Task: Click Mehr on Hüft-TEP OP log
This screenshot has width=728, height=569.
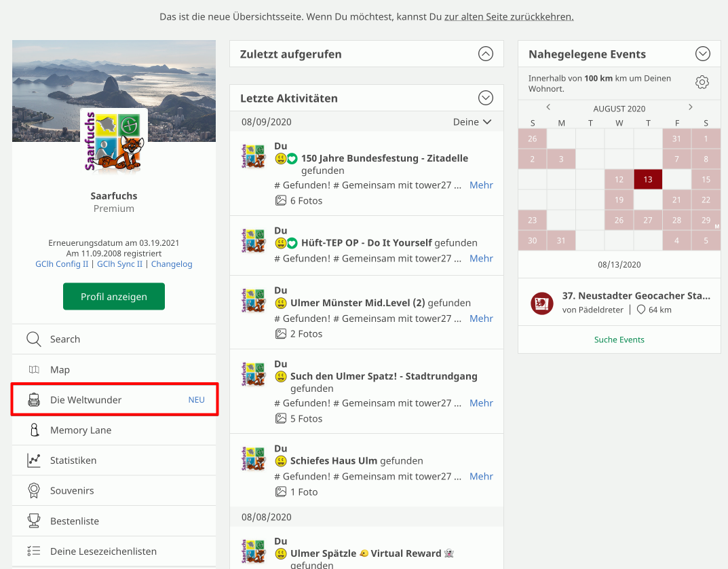Action: point(481,258)
